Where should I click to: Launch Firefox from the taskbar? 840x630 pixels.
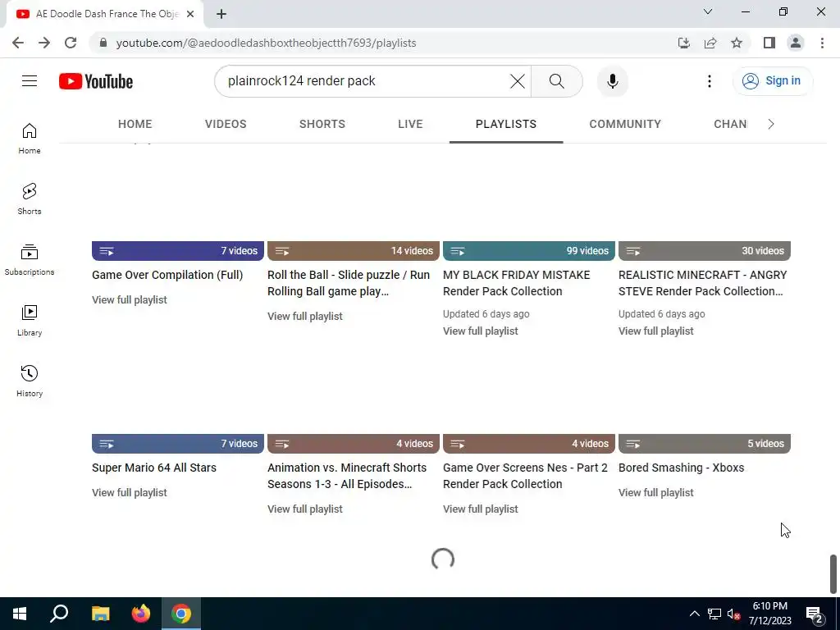point(141,614)
